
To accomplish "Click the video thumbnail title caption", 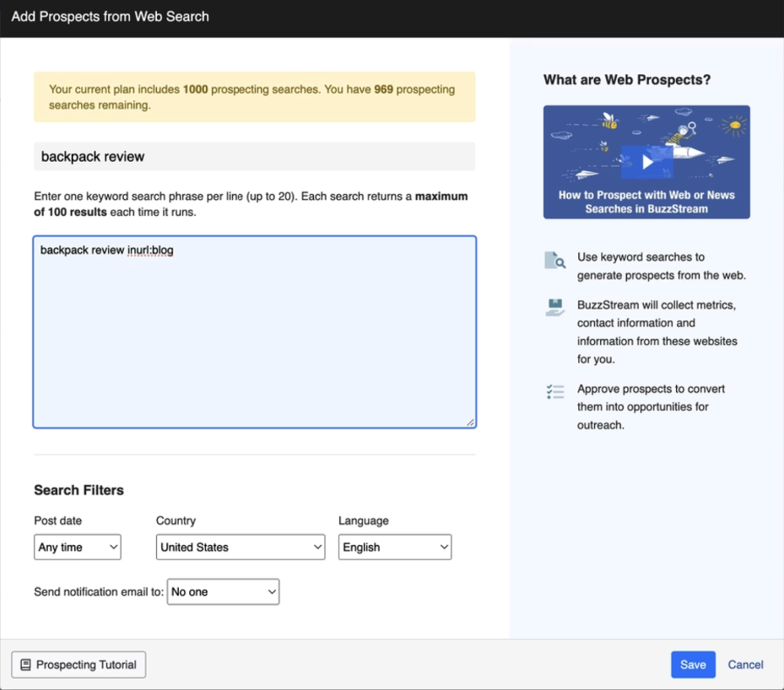I will pyautogui.click(x=646, y=202).
